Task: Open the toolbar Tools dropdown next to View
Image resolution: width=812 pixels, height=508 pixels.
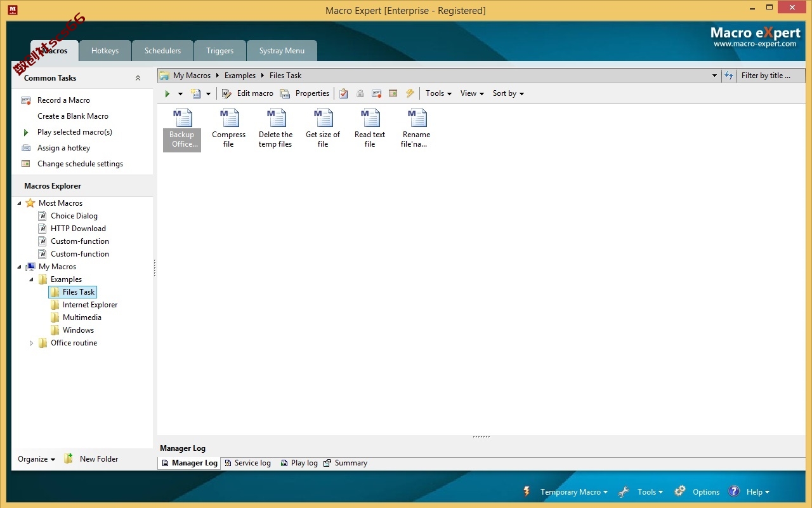Action: tap(438, 93)
